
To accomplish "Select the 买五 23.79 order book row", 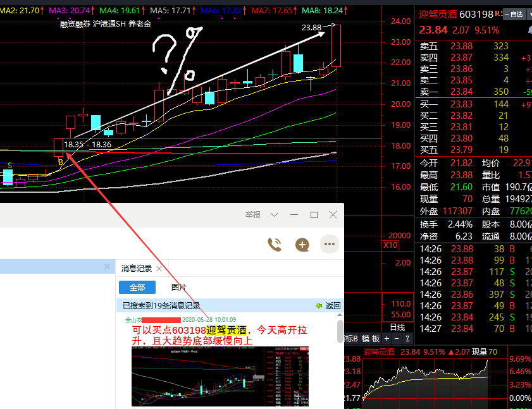I will click(473, 150).
